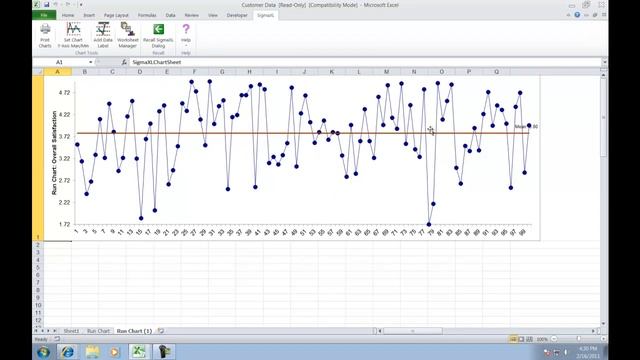The height and width of the screenshot is (360, 640).
Task: Open the File tab
Action: tap(44, 15)
